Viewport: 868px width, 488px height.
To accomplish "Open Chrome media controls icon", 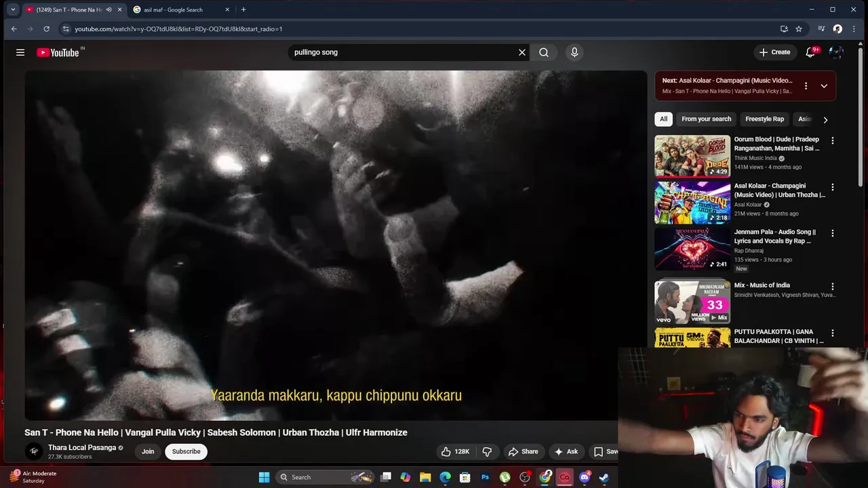I will (x=821, y=29).
